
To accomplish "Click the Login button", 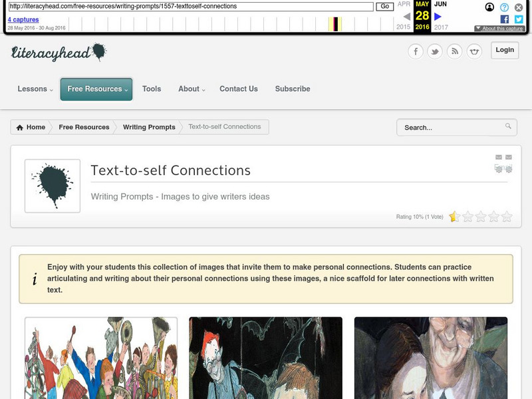I will point(505,51).
